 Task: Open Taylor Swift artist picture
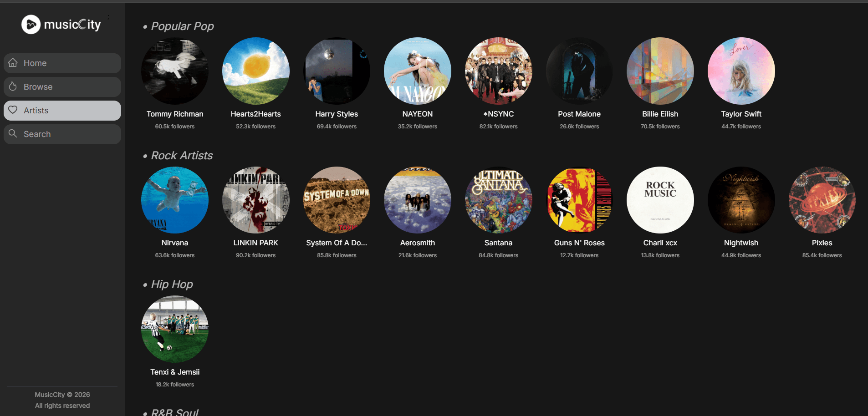click(x=741, y=71)
